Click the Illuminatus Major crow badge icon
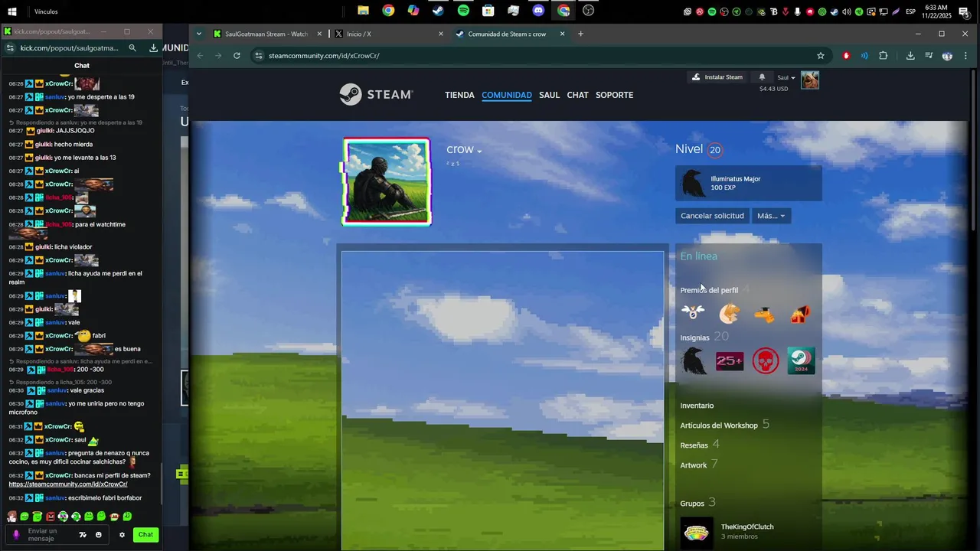The width and height of the screenshot is (980, 551). tap(693, 184)
